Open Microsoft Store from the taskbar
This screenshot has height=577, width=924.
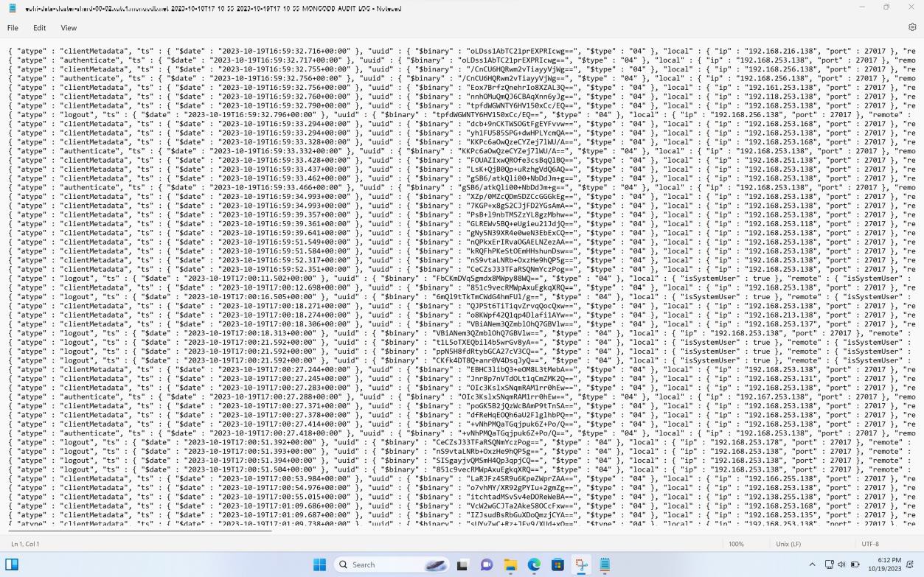point(557,564)
